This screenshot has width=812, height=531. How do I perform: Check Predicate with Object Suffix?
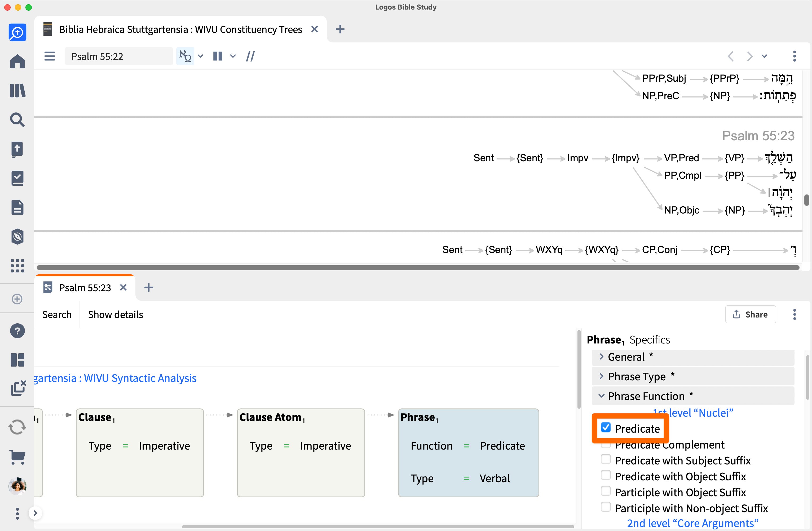[606, 475]
